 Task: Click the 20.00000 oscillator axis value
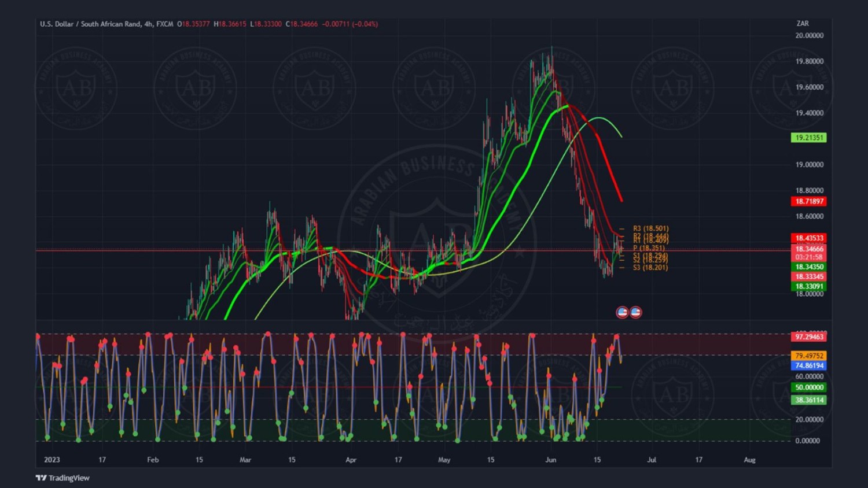coord(809,420)
